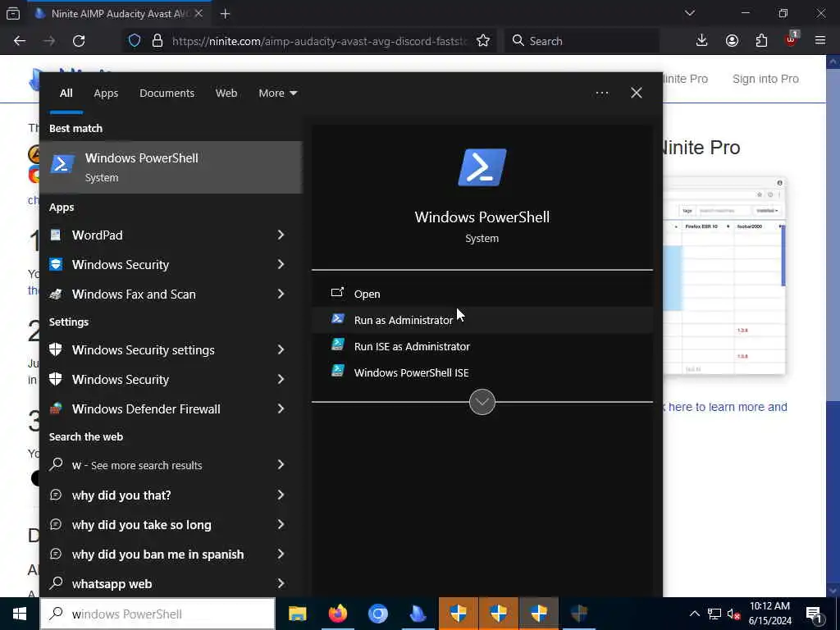This screenshot has height=630, width=840.
Task: List all Firefox tabs dropdown
Action: 689,13
